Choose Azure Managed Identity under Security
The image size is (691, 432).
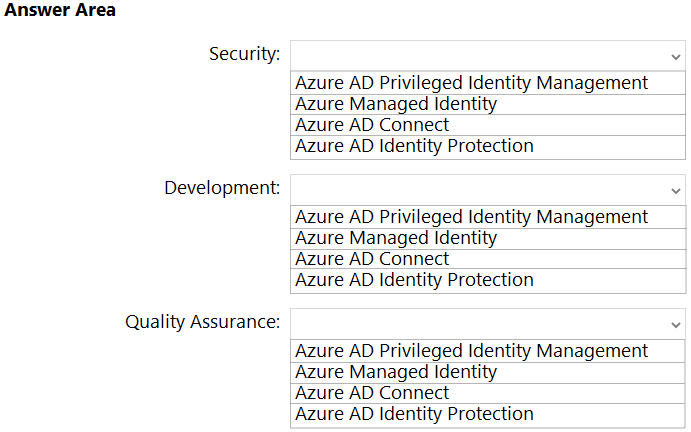[x=396, y=104]
